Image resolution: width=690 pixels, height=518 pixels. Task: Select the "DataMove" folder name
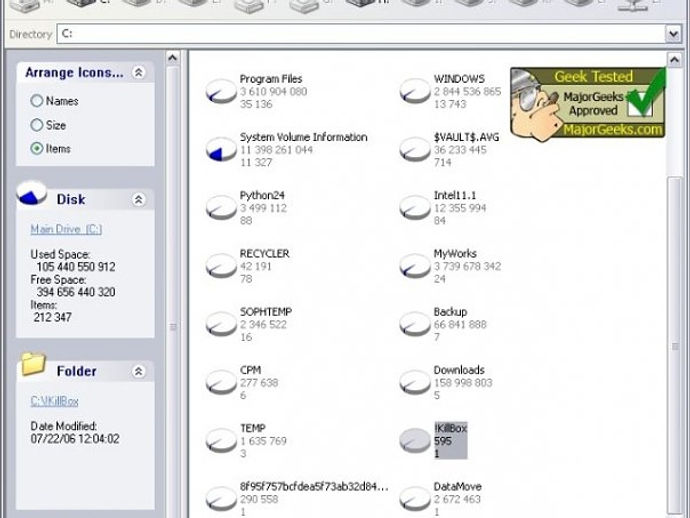pyautogui.click(x=458, y=487)
